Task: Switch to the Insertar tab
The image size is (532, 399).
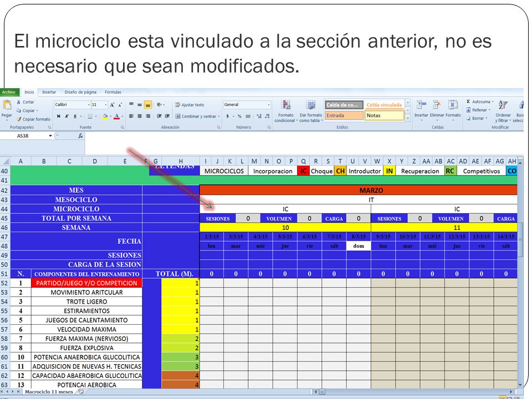Action: tap(49, 92)
